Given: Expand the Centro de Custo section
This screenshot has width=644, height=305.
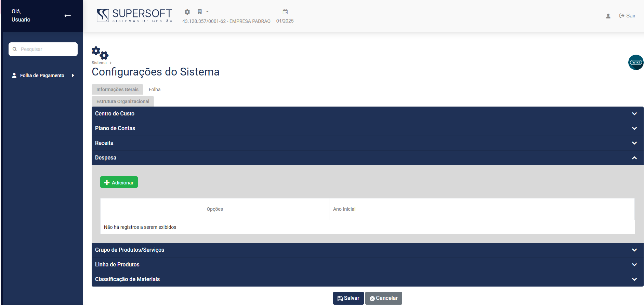Looking at the screenshot, I should click(x=367, y=114).
